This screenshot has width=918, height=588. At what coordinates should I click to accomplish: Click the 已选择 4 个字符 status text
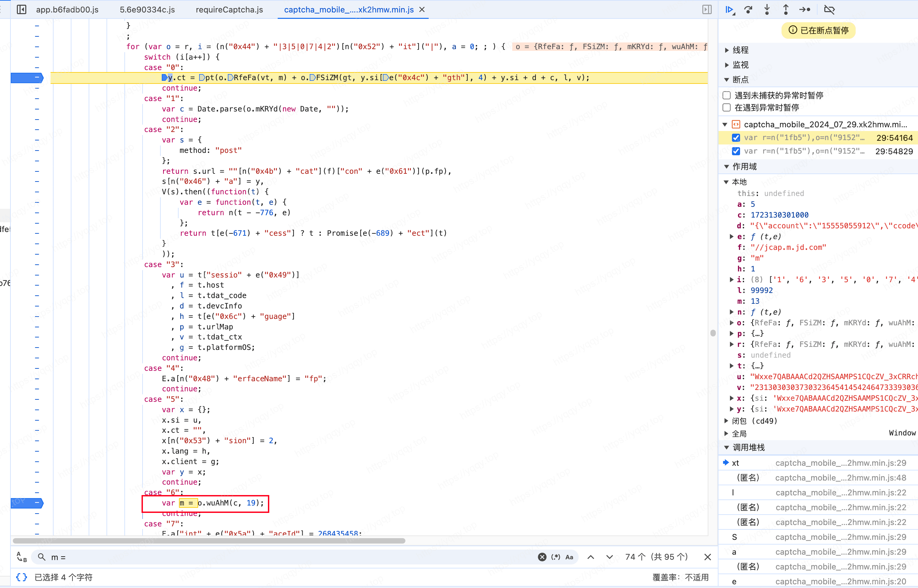(63, 577)
